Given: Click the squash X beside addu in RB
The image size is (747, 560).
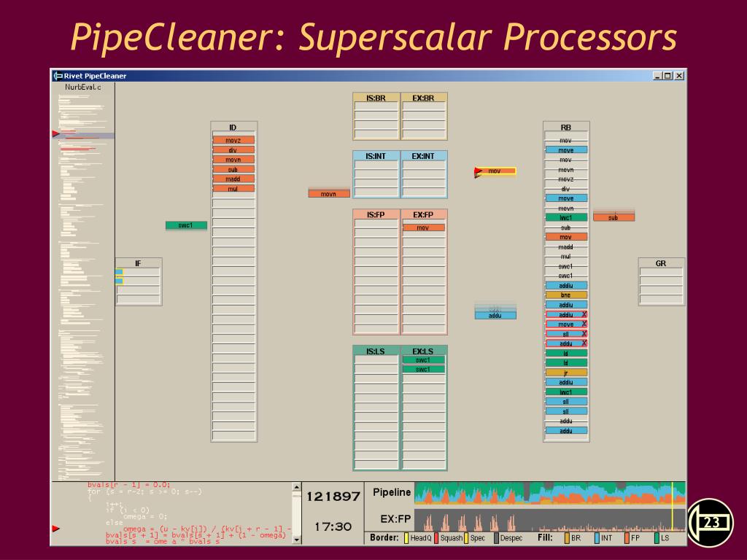Looking at the screenshot, I should (584, 343).
